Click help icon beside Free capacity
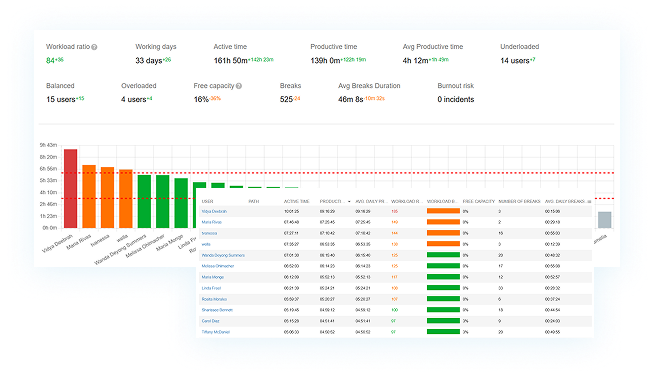 click(x=239, y=86)
